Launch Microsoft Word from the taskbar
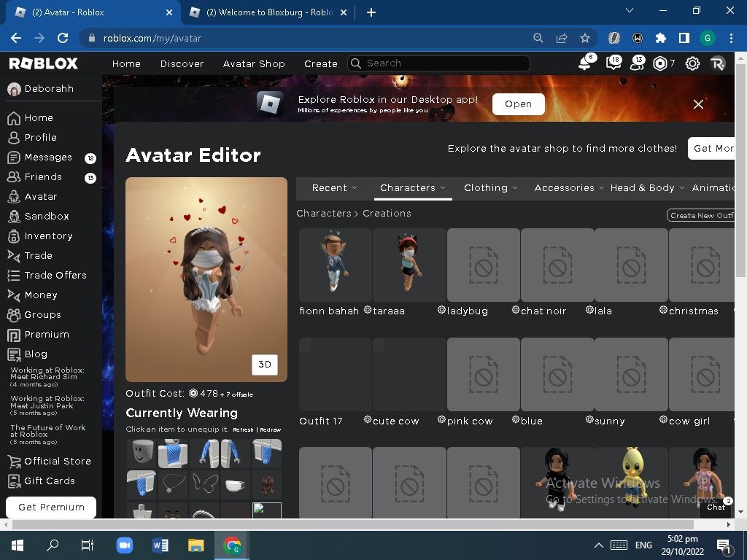Image resolution: width=747 pixels, height=560 pixels. click(x=160, y=545)
